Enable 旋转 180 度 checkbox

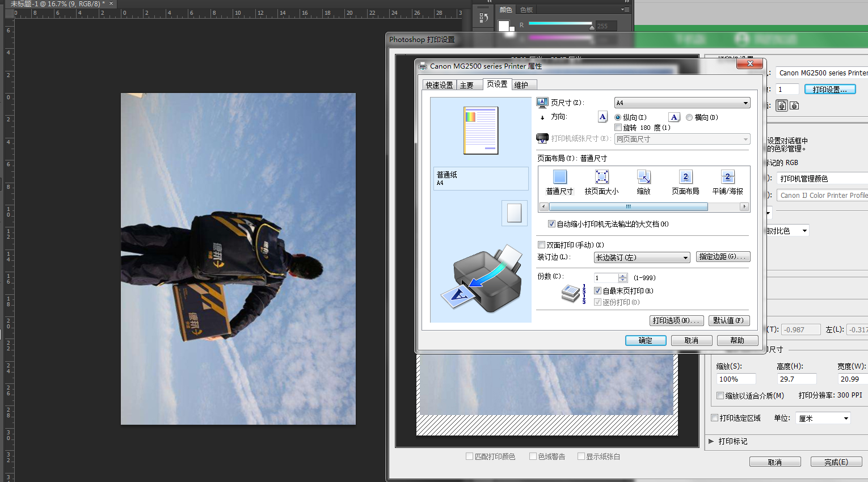618,128
